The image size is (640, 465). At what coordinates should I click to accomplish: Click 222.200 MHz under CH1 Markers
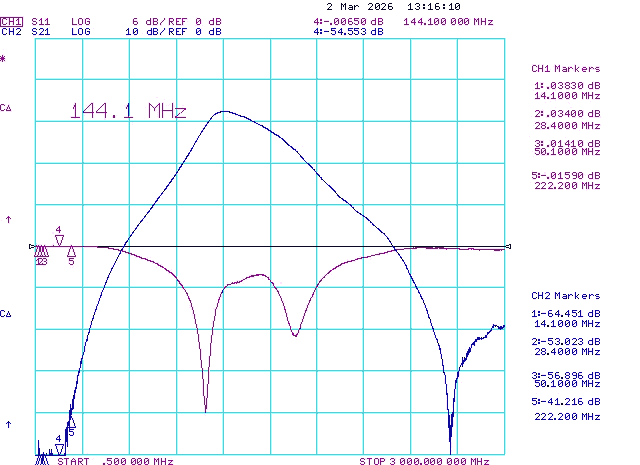(567, 186)
